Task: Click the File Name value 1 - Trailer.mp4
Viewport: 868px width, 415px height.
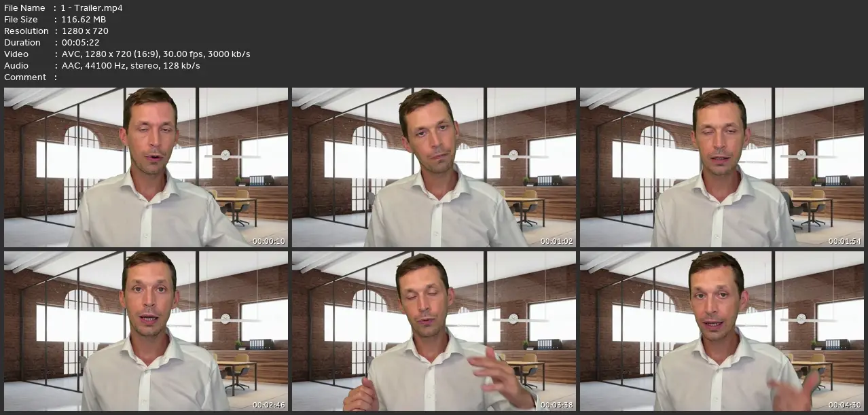Action: (x=92, y=8)
